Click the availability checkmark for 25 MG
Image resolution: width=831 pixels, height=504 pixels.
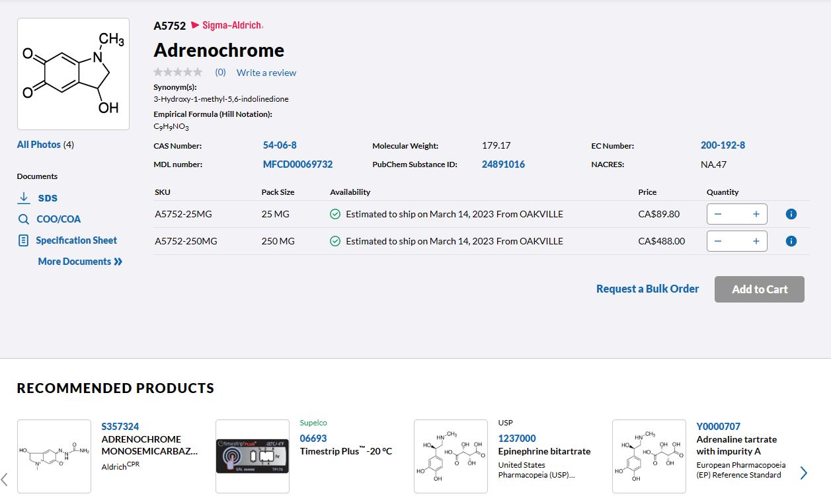tap(335, 214)
